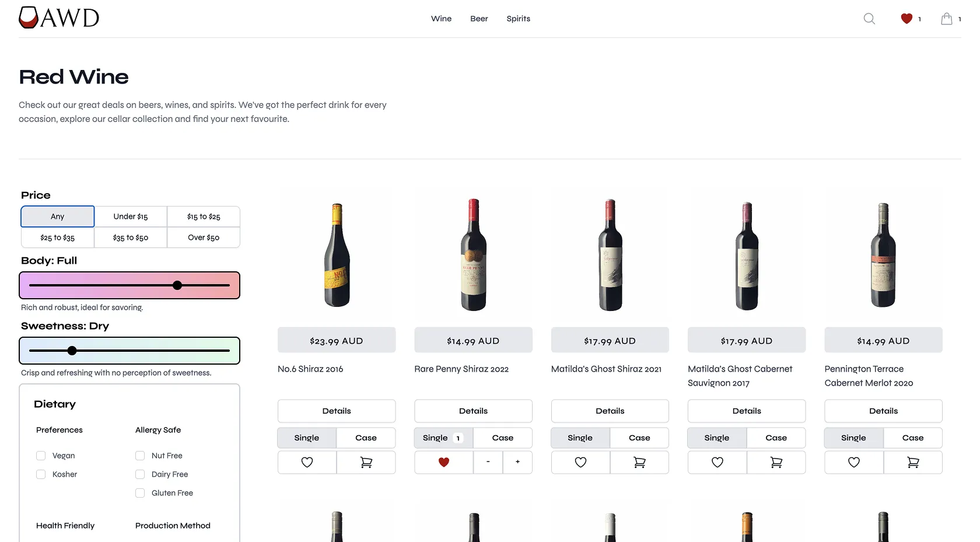Image resolution: width=980 pixels, height=542 pixels.
Task: Unfavourite Rare Penny Shiraz with red heart
Action: click(x=444, y=462)
